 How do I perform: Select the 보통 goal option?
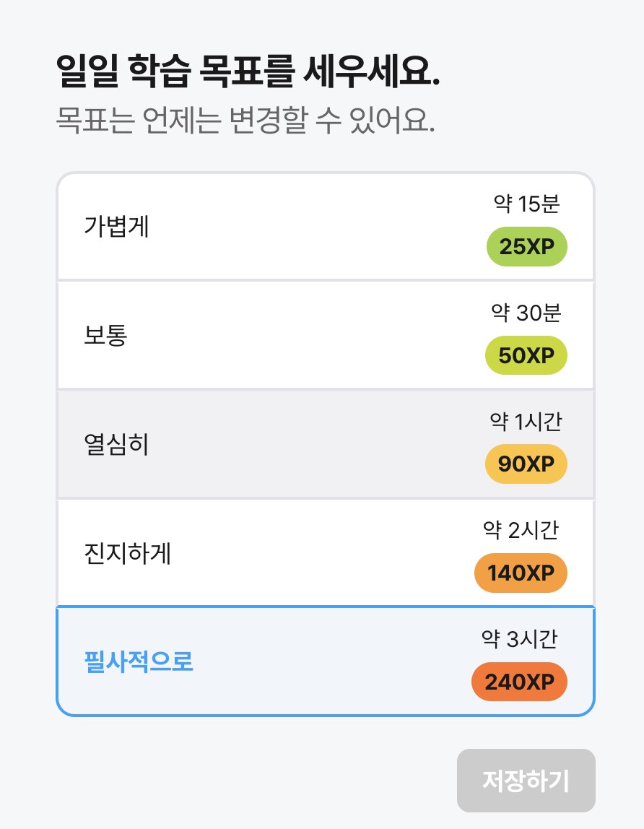[326, 335]
